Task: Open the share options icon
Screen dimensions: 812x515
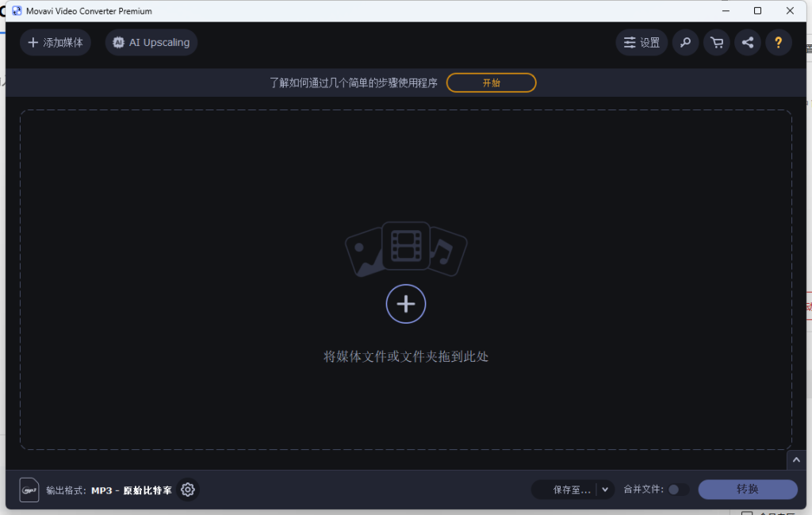Action: (747, 42)
